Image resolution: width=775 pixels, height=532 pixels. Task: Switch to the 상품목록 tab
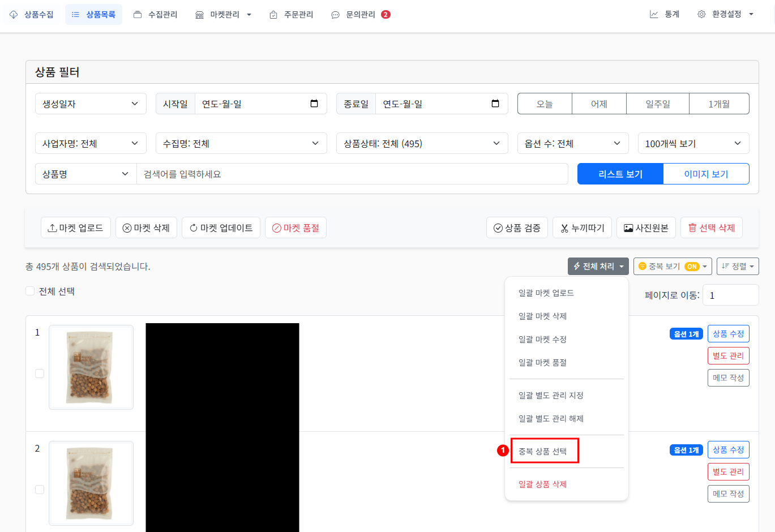pyautogui.click(x=93, y=15)
